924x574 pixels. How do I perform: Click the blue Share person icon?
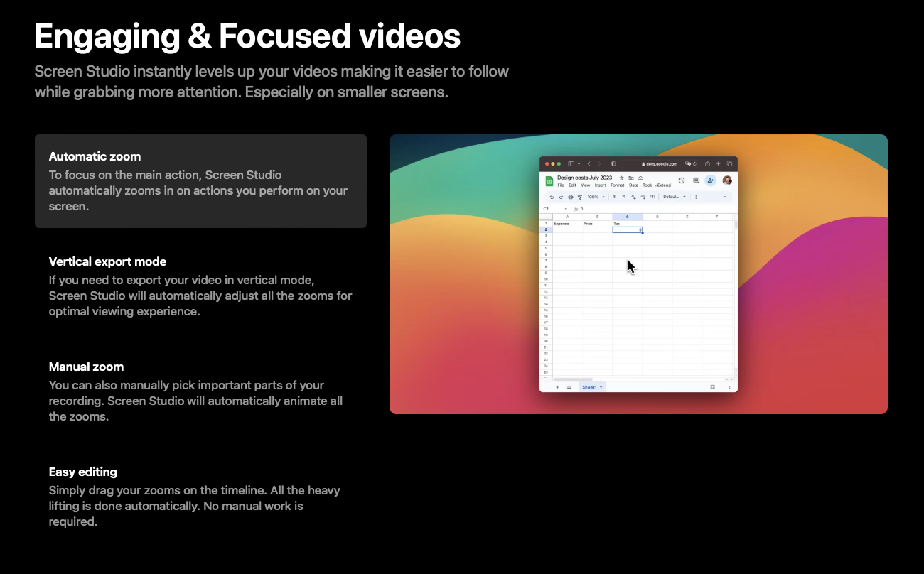[x=710, y=180]
